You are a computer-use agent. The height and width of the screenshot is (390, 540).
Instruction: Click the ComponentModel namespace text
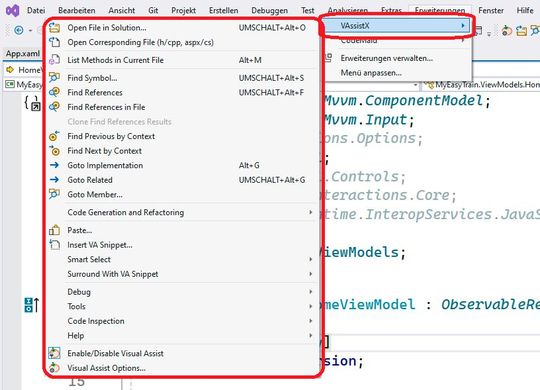(424, 101)
